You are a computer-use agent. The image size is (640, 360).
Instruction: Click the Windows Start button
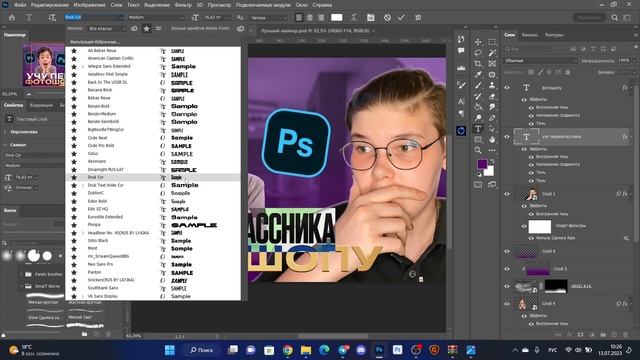point(170,350)
